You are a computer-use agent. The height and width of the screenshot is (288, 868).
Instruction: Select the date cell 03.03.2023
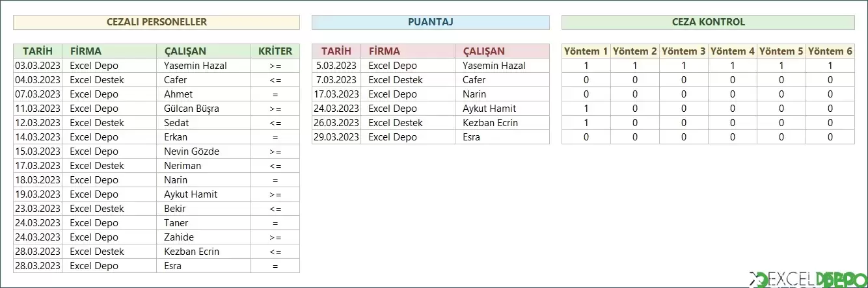pos(38,65)
